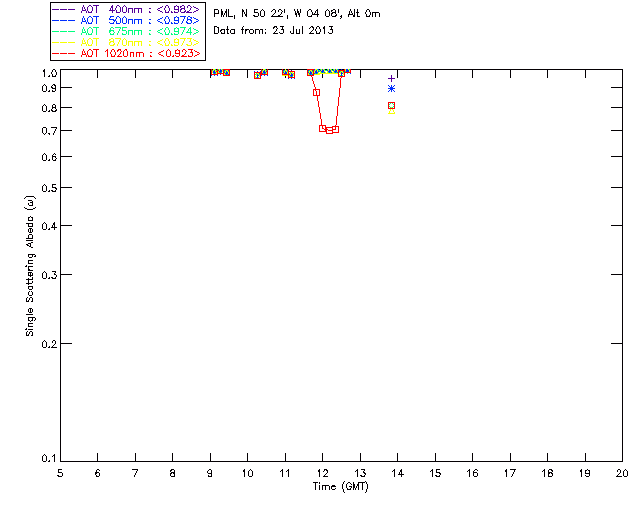Image resolution: width=640 pixels, height=512 pixels.
Task: Click the Single Scattering Albedo axis label
Action: (30, 266)
